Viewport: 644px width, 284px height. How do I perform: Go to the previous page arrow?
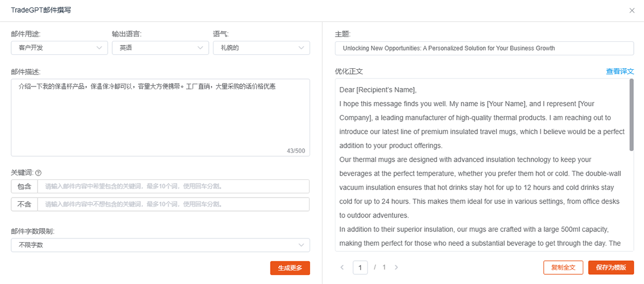coord(342,267)
